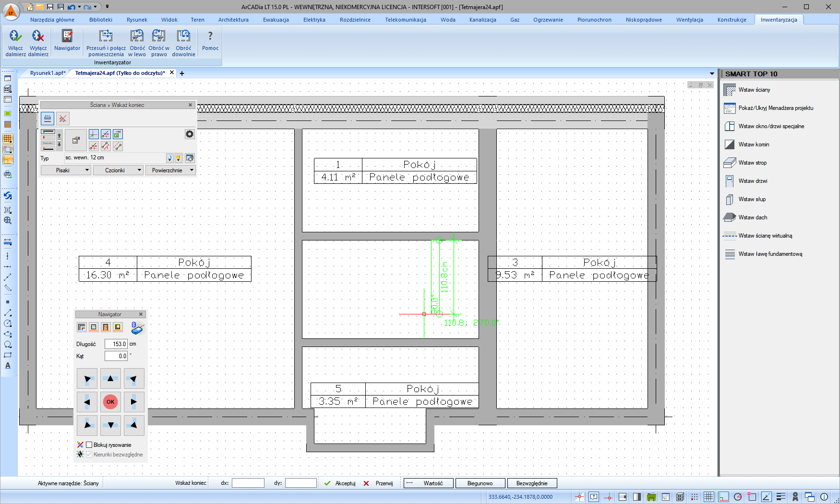Open the yellow library dropdown next to Typ
Image resolution: width=840 pixels, height=504 pixels.
[x=178, y=158]
